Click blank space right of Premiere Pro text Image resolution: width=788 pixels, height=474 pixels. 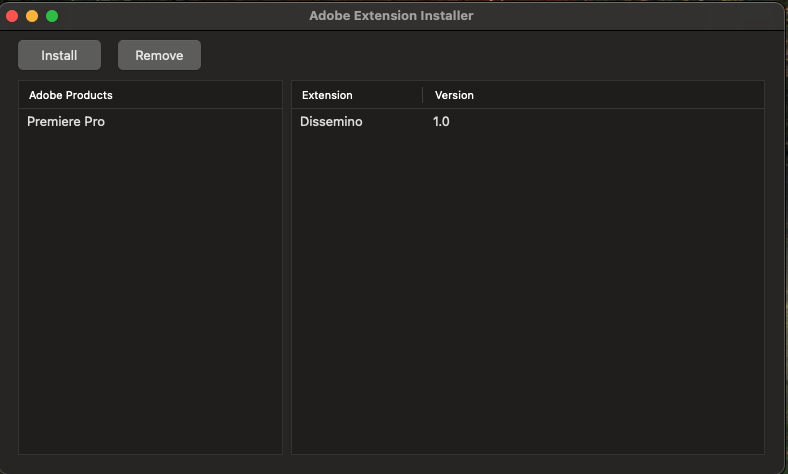200,122
